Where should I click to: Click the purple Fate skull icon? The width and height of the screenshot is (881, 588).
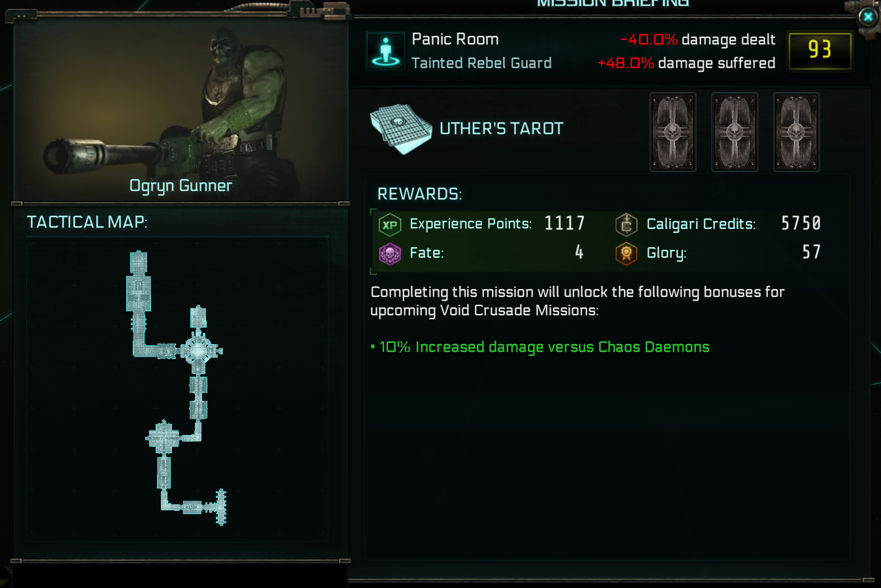[390, 254]
